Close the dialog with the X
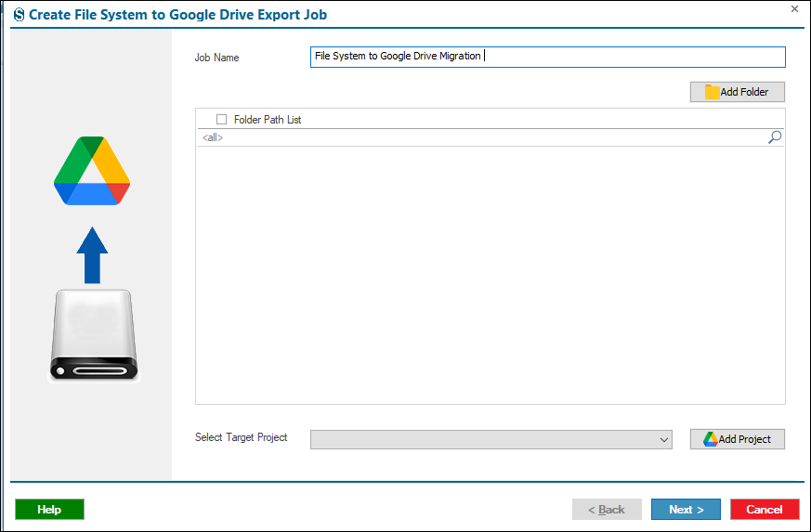 [794, 8]
